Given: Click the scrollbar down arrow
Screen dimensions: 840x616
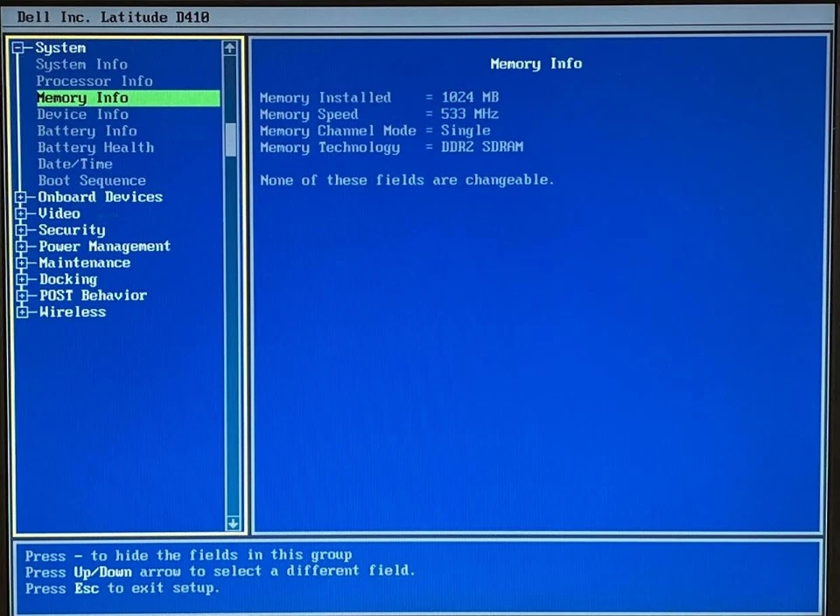Looking at the screenshot, I should pos(231,522).
